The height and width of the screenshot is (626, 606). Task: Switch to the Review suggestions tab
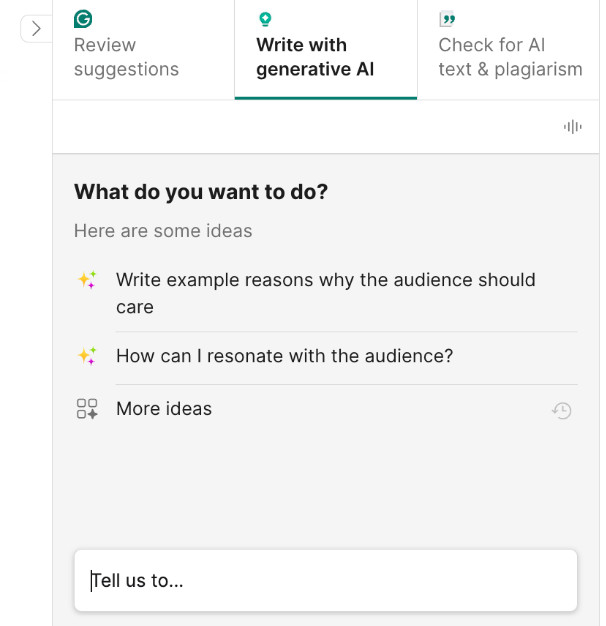tap(143, 50)
